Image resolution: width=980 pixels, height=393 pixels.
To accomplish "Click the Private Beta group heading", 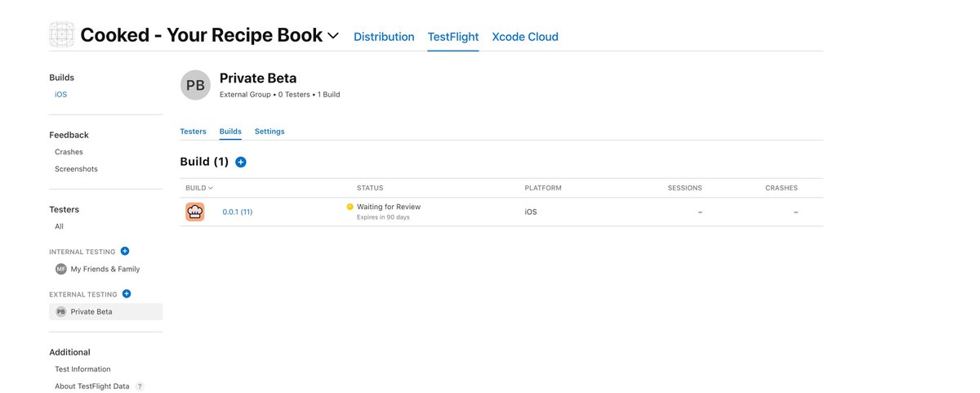I will [258, 78].
